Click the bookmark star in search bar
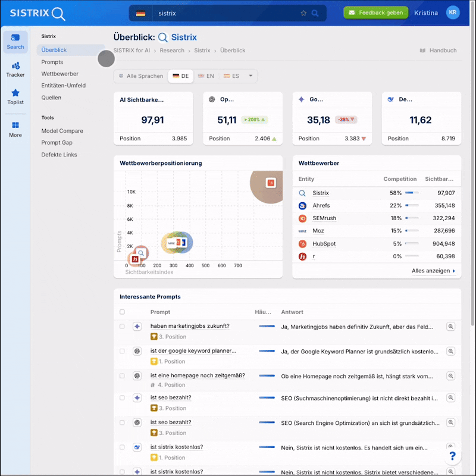This screenshot has width=476, height=476. pyautogui.click(x=303, y=13)
